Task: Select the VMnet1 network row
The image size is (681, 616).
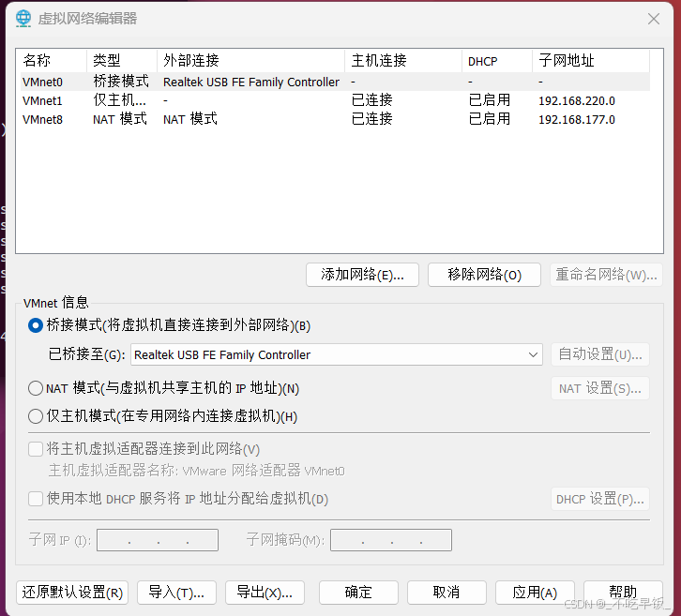Action: [335, 100]
